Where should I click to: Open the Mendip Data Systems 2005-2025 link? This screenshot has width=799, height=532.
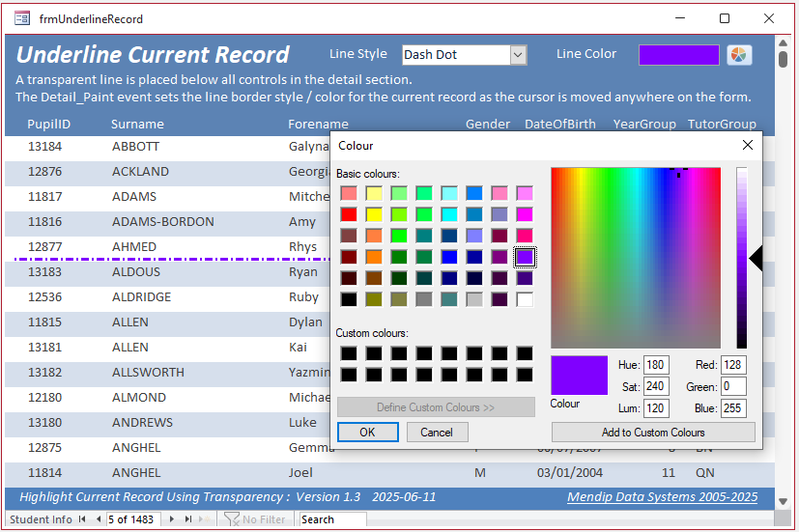tap(663, 497)
